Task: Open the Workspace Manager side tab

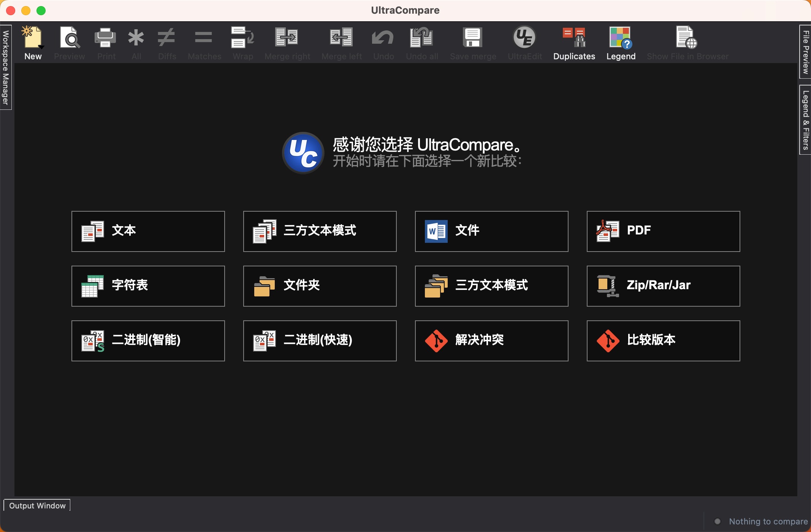Action: (6, 67)
